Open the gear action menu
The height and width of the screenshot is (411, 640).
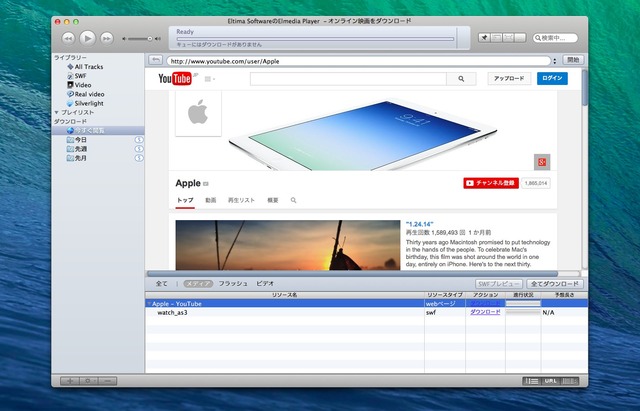coord(89,381)
